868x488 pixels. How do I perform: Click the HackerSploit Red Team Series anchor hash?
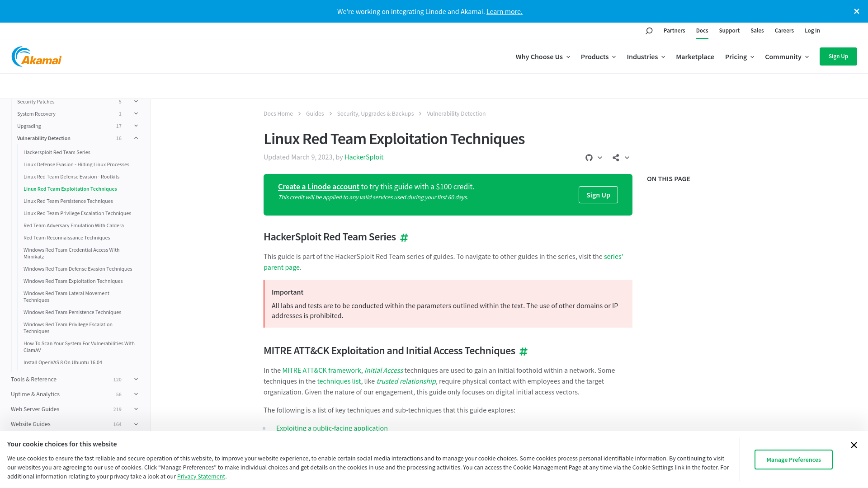click(x=404, y=238)
